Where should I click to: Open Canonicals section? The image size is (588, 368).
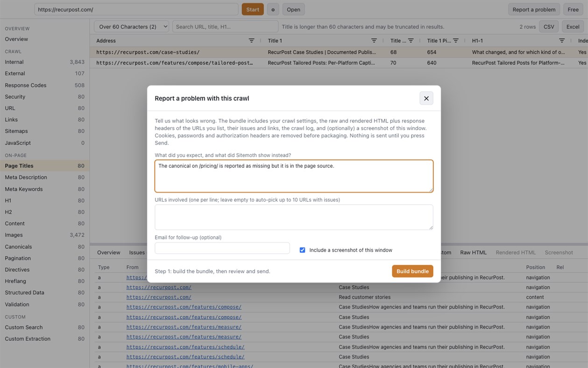[x=45, y=246]
